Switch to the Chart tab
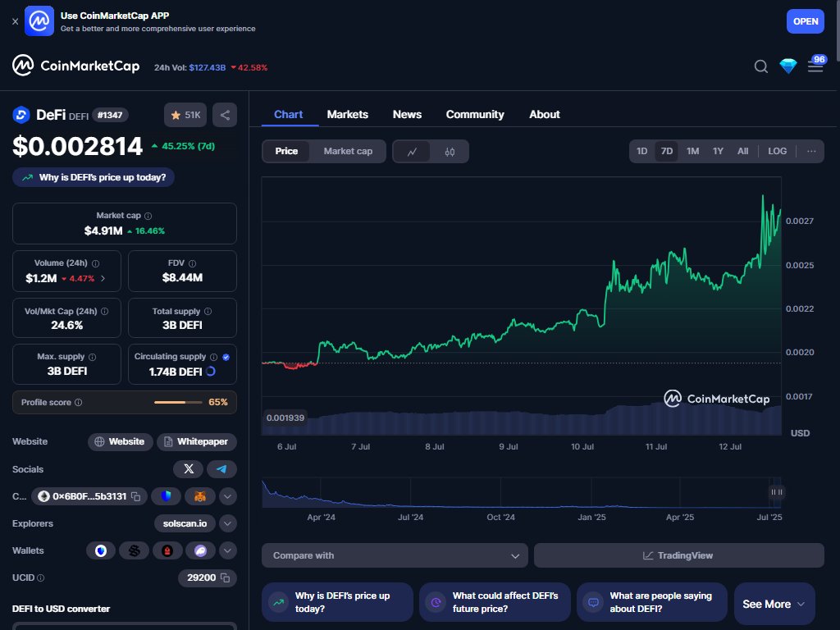Screen dimensions: 840x630 (x=288, y=114)
